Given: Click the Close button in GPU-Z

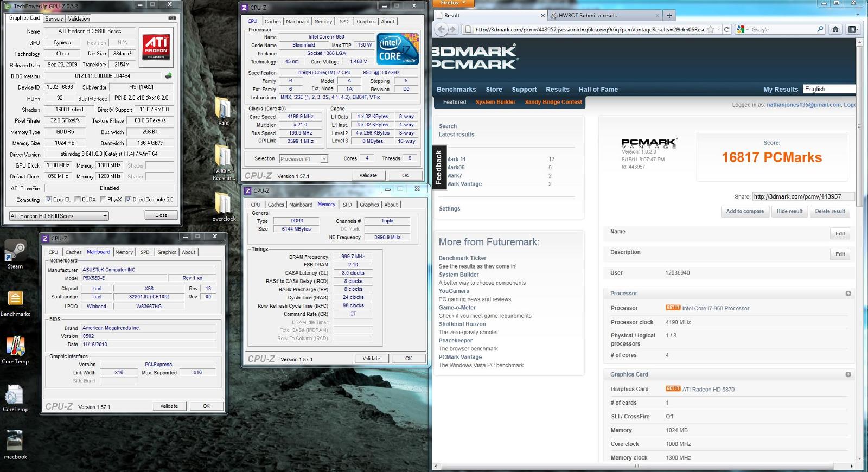Looking at the screenshot, I should coord(161,215).
